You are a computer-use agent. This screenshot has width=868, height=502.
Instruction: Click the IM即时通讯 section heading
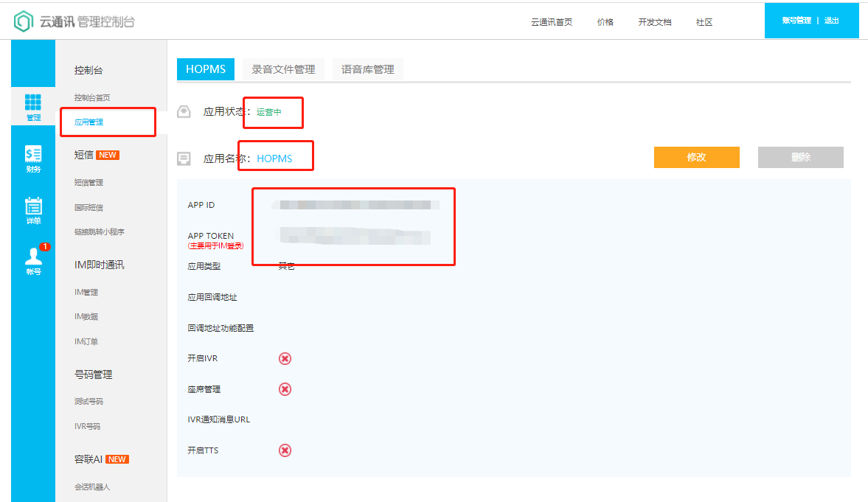(x=100, y=265)
